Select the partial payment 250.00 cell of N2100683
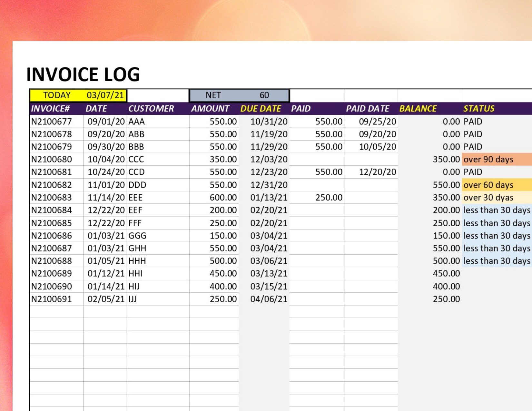Image resolution: width=532 pixels, height=411 pixels. [x=329, y=198]
